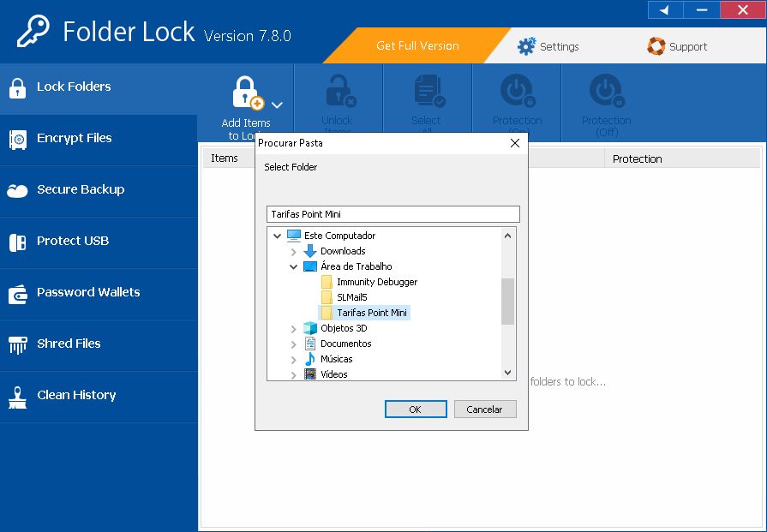Click the folder name text field
The height and width of the screenshot is (532, 767).
[x=392, y=214]
